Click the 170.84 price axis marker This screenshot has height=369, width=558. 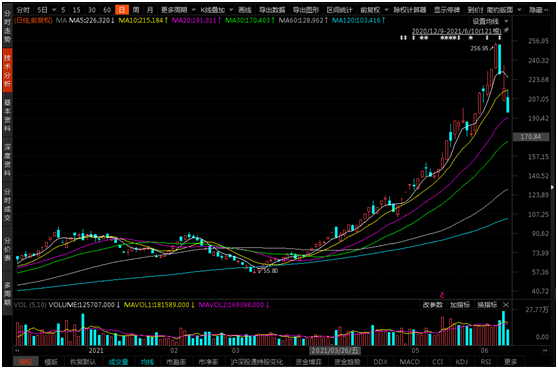coord(531,137)
